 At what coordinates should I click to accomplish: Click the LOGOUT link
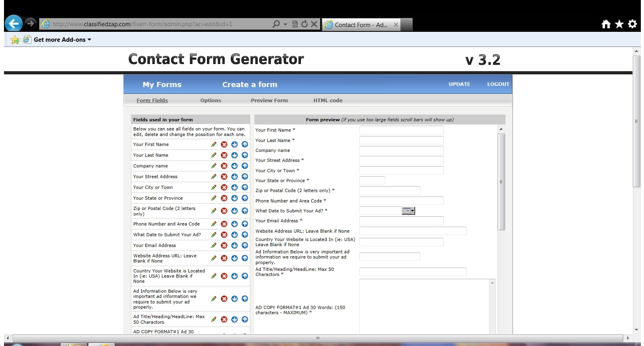pos(498,84)
